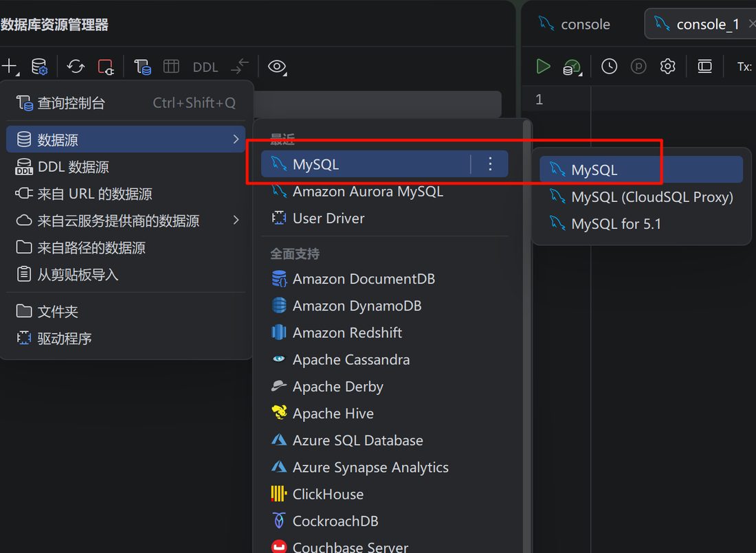
Task: Expand the 来自云服务提供商的数据源 chevron
Action: pos(236,221)
